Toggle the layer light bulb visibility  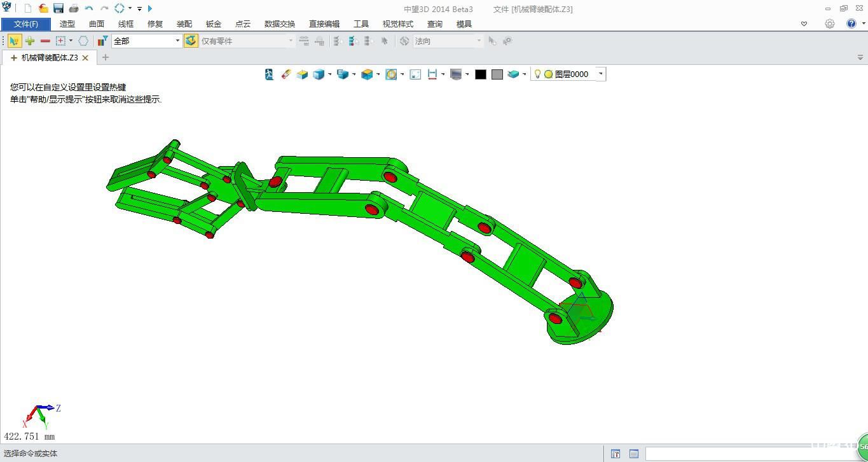coord(537,74)
